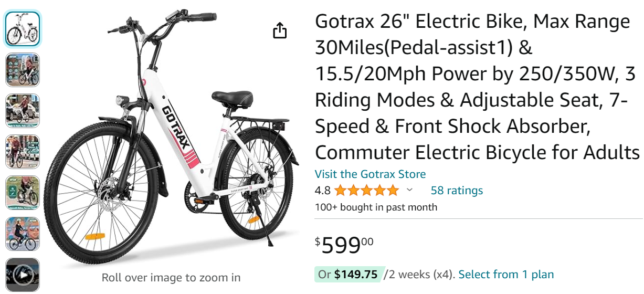
Task: Select thumbnail of rider in front of cars
Action: point(23,111)
